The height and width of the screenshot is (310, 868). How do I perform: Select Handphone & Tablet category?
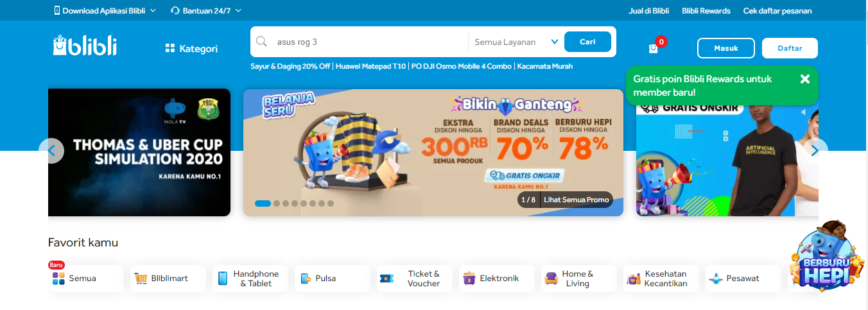250,279
